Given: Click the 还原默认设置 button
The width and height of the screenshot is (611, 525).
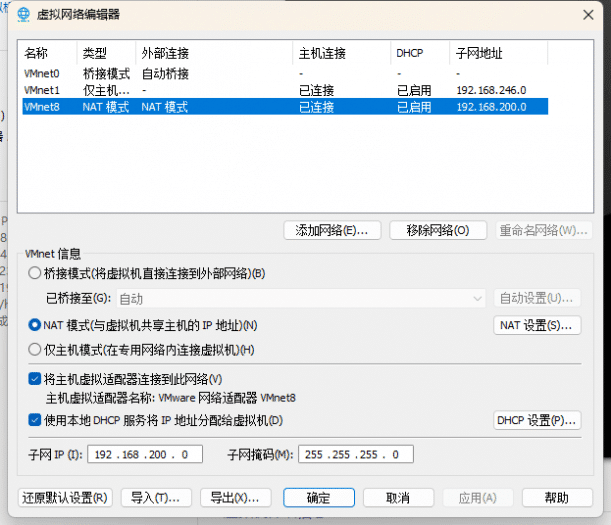Looking at the screenshot, I should 66,497.
